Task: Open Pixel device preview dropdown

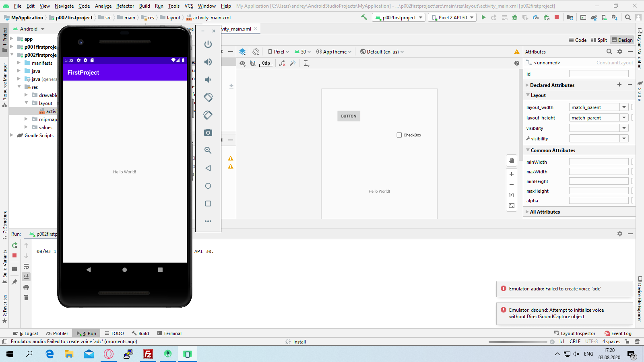Action: point(279,51)
